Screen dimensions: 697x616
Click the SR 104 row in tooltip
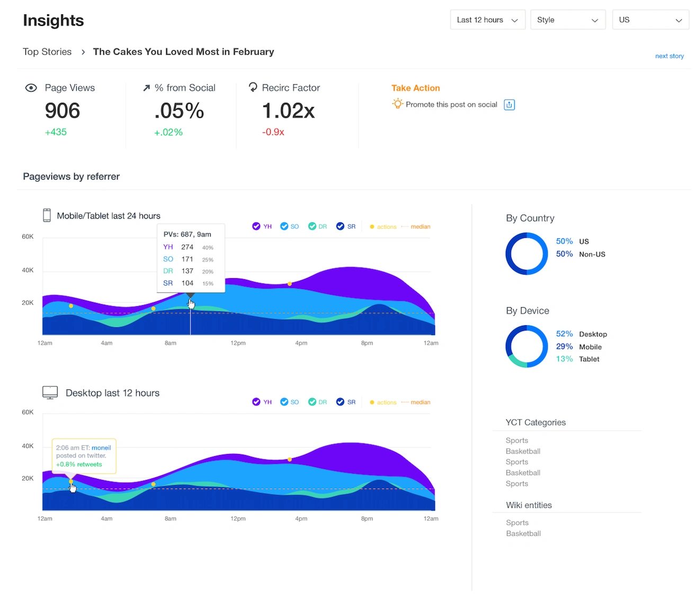pyautogui.click(x=188, y=283)
